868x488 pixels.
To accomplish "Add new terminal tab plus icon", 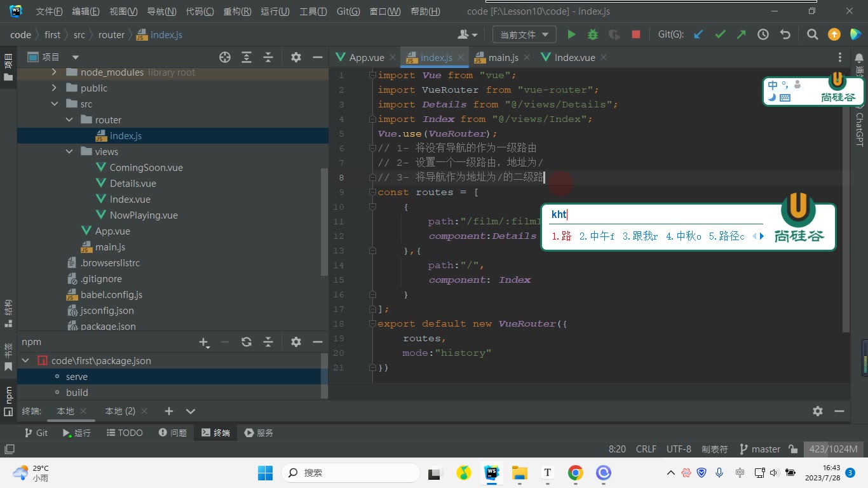I will pyautogui.click(x=168, y=411).
